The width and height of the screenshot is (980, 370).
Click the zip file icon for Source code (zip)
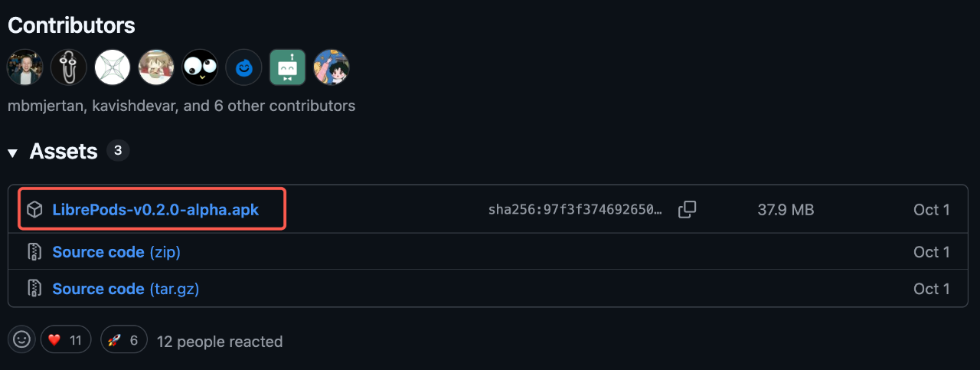pyautogui.click(x=34, y=252)
